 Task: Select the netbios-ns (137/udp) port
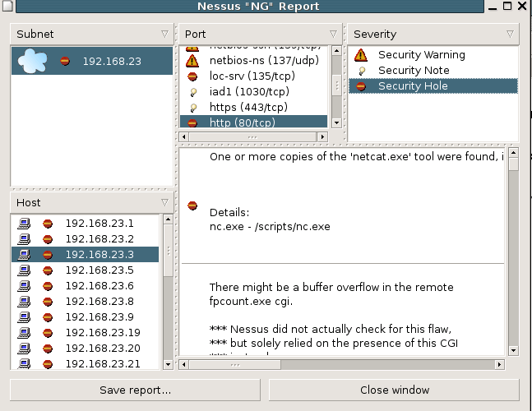click(254, 61)
